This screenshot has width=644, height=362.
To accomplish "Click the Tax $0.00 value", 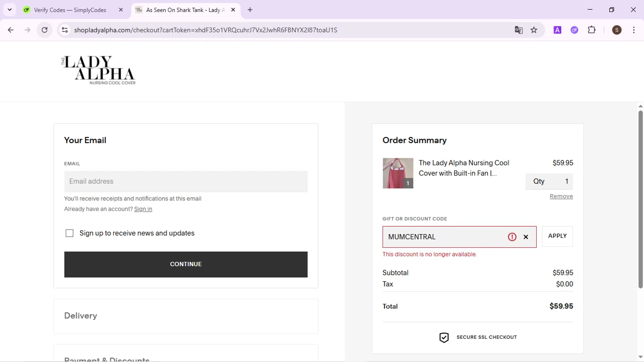I will pos(565,284).
